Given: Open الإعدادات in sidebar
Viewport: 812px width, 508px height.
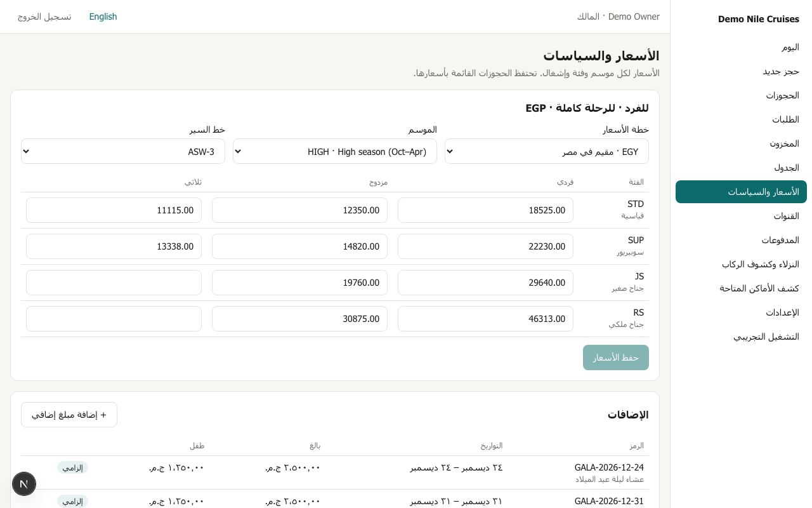Looking at the screenshot, I should coord(741,312).
